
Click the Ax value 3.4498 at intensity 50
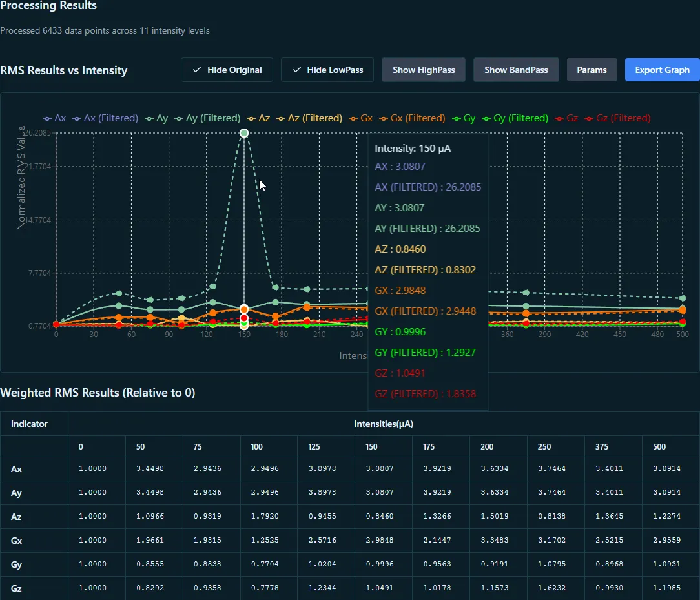point(150,469)
